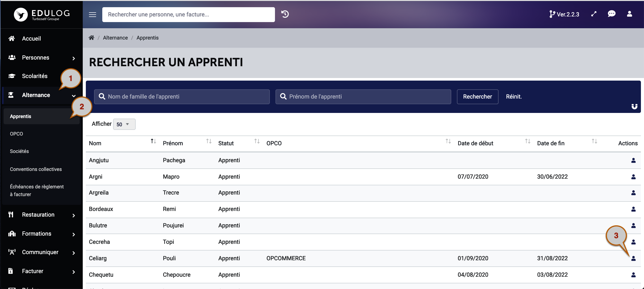
Task: Click the Réinit. reset button
Action: point(514,97)
